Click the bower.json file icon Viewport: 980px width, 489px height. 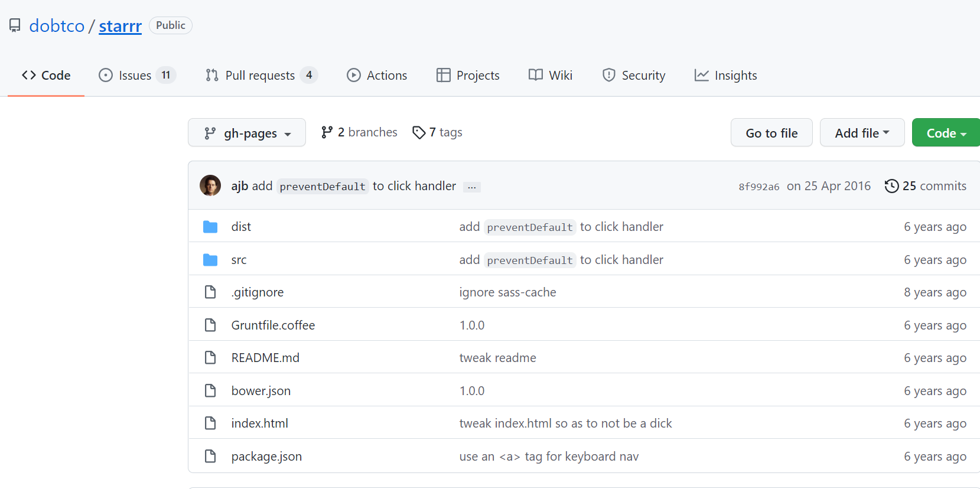point(210,391)
